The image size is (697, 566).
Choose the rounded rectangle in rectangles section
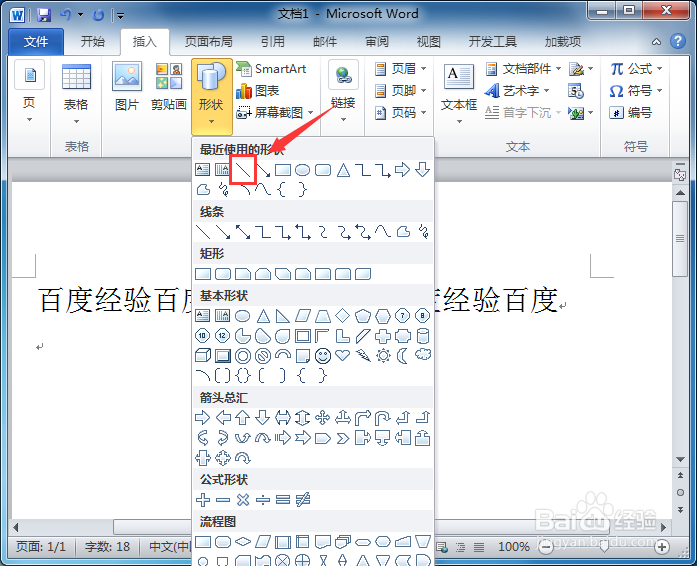pyautogui.click(x=223, y=274)
